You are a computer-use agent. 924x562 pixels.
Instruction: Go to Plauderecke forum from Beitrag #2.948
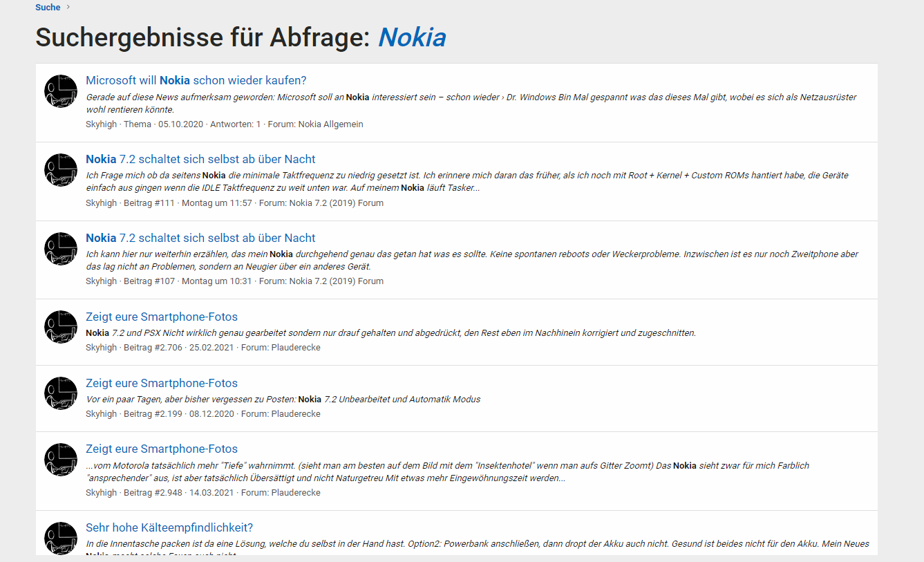pos(296,493)
